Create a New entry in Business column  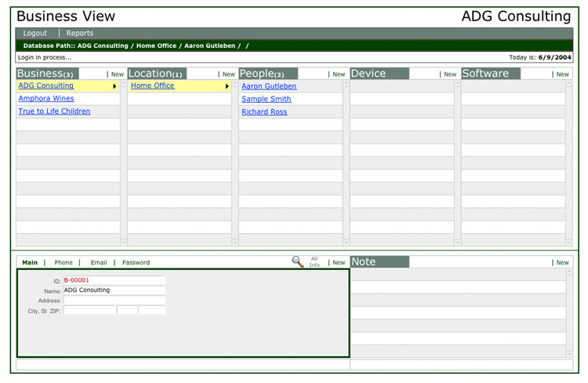[x=118, y=75]
